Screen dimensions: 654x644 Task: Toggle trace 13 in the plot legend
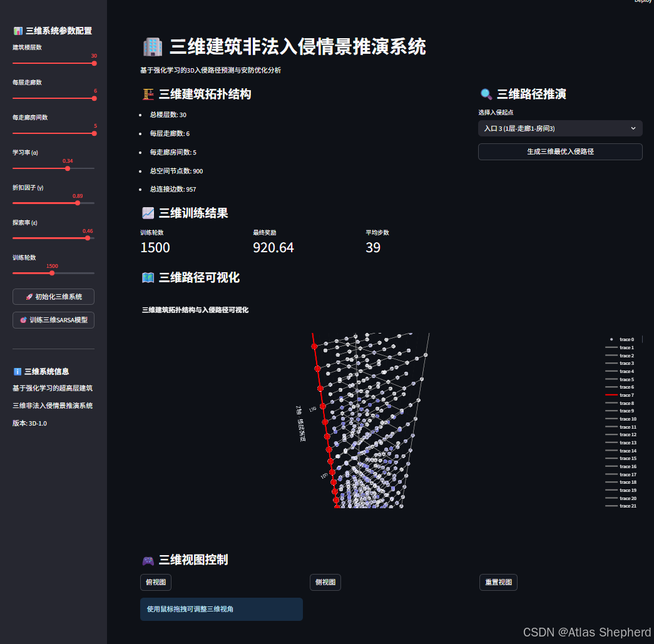[621, 442]
